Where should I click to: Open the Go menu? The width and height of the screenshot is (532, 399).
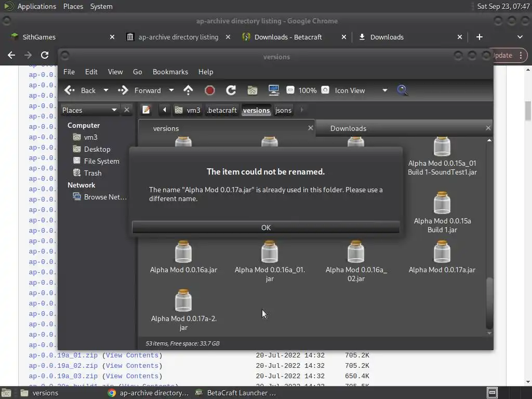pos(137,72)
